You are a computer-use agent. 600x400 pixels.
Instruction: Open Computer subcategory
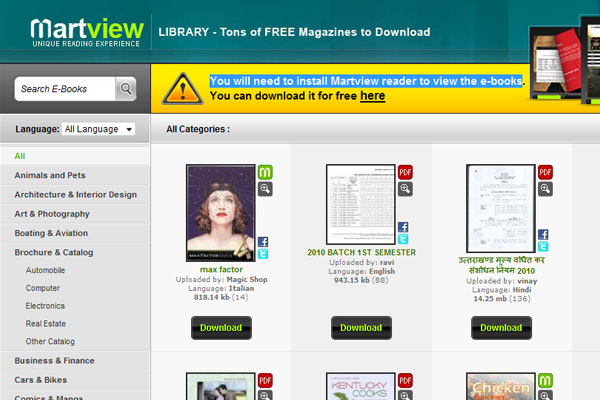coord(42,288)
